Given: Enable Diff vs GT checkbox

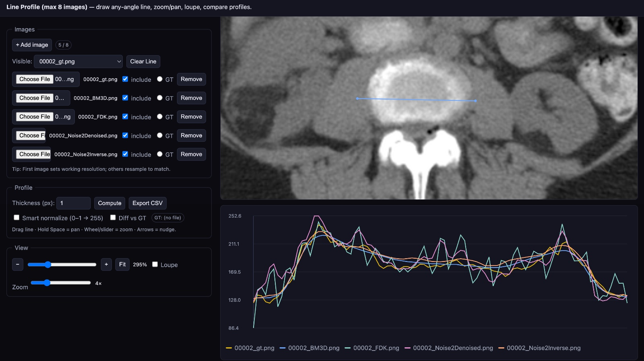Looking at the screenshot, I should click(x=113, y=218).
